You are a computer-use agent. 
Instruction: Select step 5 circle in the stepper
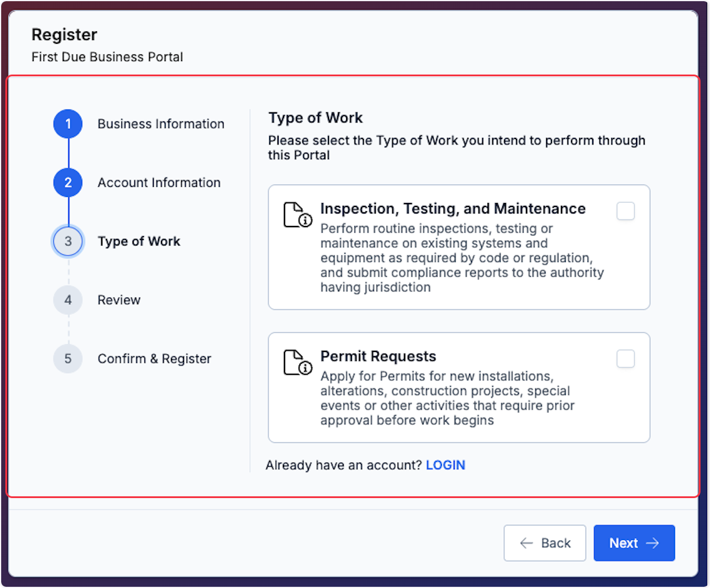point(68,358)
